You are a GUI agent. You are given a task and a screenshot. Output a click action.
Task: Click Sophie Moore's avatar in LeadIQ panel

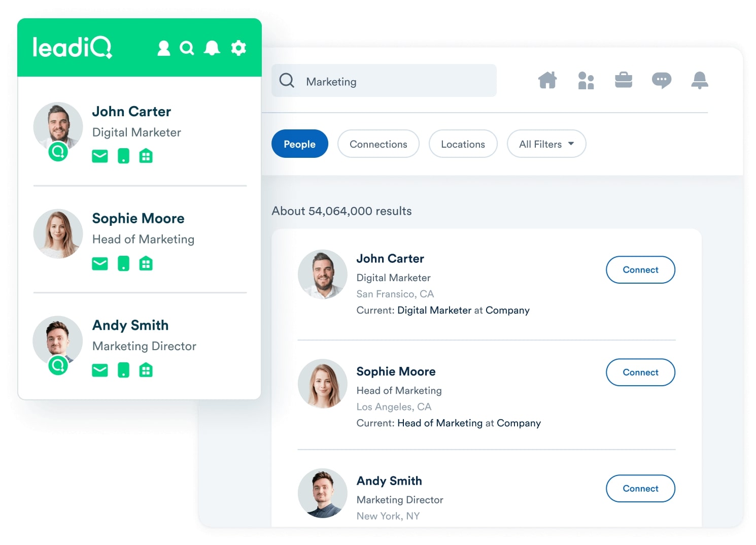click(x=58, y=234)
